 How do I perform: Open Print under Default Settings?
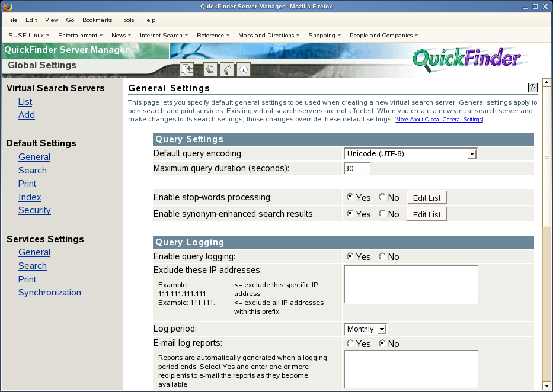(x=27, y=184)
